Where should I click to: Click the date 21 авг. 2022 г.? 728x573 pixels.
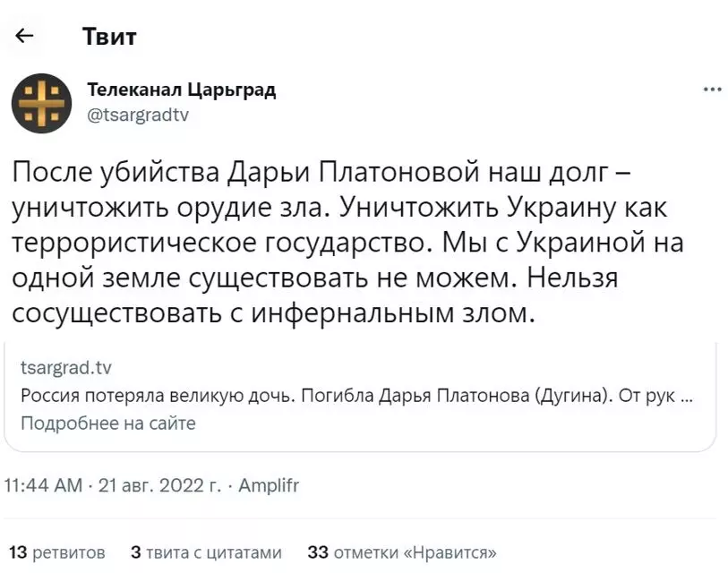159,485
